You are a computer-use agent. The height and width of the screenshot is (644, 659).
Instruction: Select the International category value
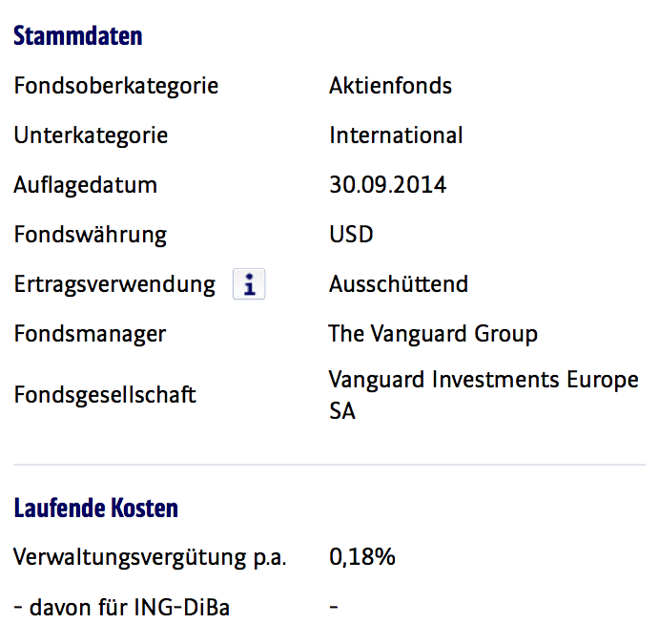point(396,135)
